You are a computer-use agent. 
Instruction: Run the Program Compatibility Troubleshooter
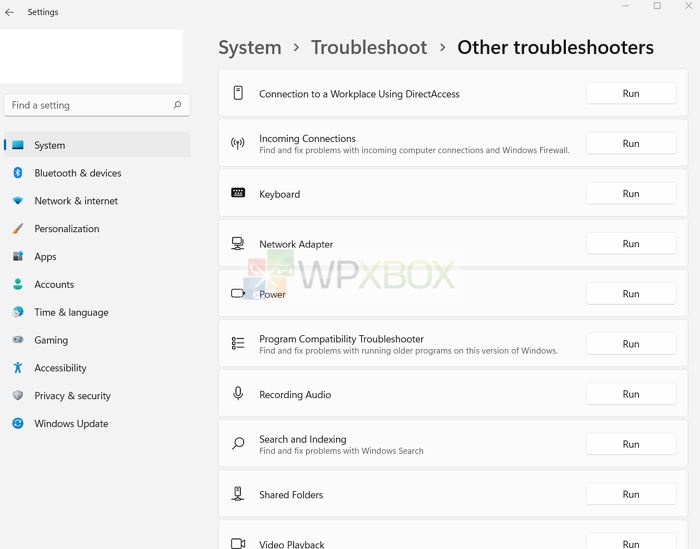[631, 344]
